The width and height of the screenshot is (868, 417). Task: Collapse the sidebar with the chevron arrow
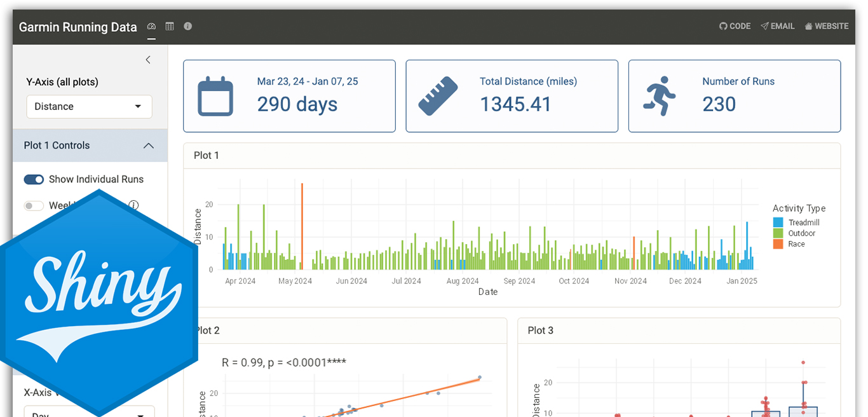tap(148, 60)
